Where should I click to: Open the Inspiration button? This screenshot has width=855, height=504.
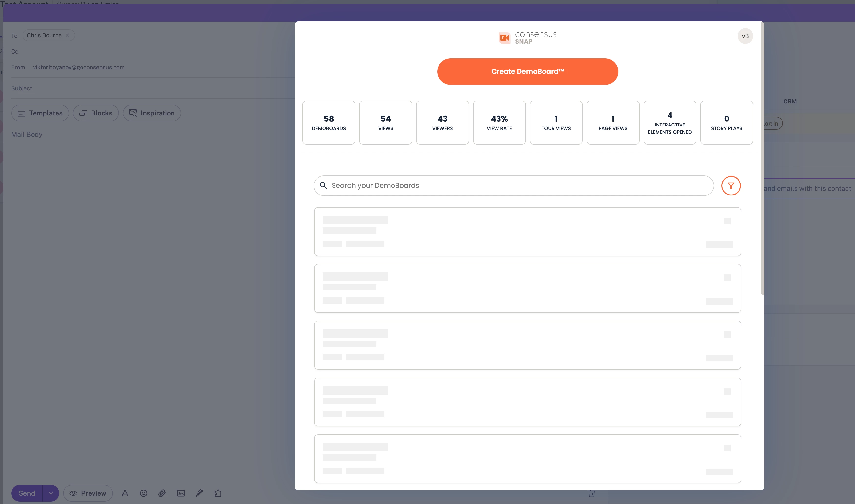[152, 113]
